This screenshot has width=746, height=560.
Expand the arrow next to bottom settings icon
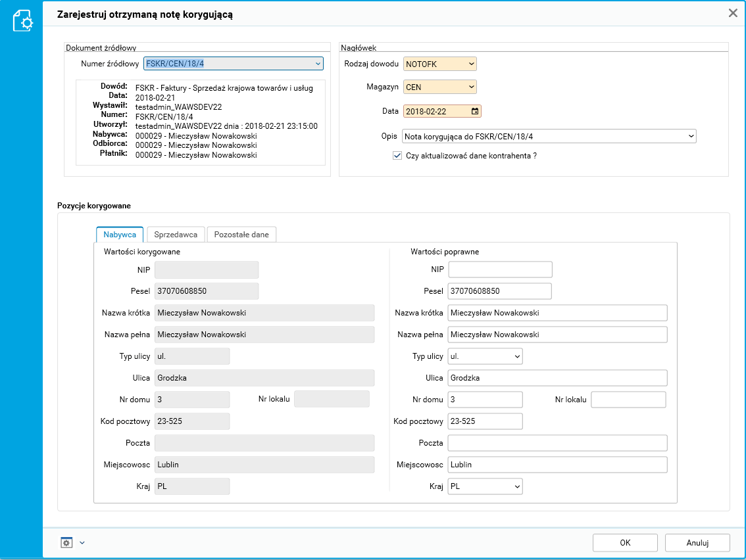tap(82, 543)
